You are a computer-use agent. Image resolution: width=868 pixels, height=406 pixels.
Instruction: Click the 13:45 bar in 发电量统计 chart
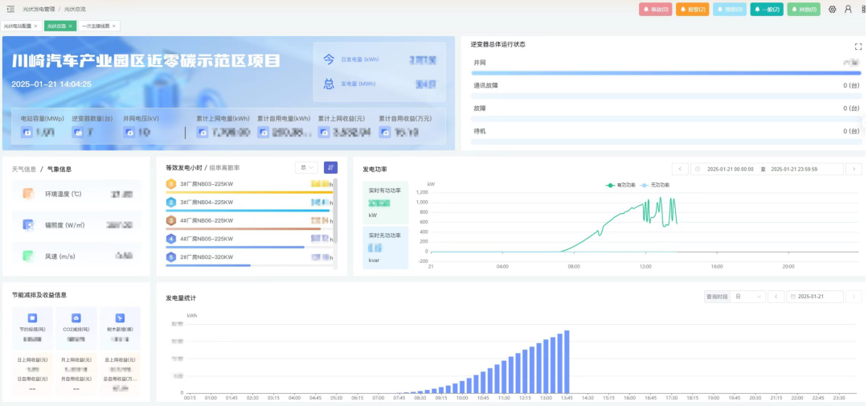(x=567, y=361)
